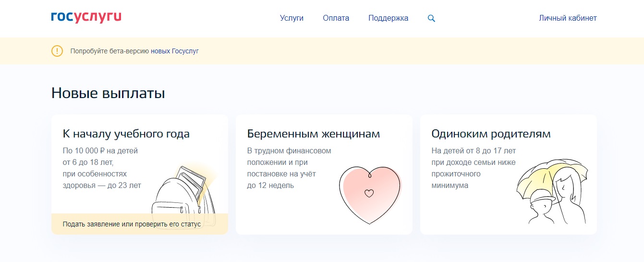The height and width of the screenshot is (262, 644).
Task: Click text 'По 10 000 ₽ на детей'
Action: tap(100, 151)
